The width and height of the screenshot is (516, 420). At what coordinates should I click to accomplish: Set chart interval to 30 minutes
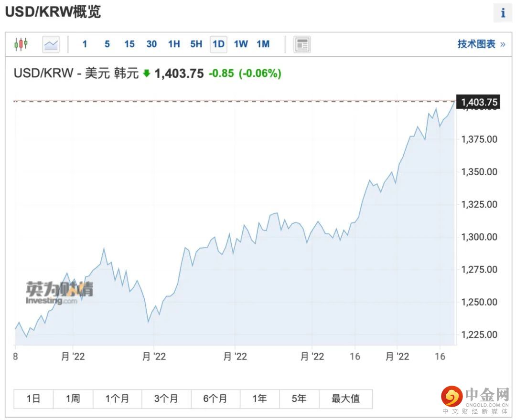pos(151,44)
